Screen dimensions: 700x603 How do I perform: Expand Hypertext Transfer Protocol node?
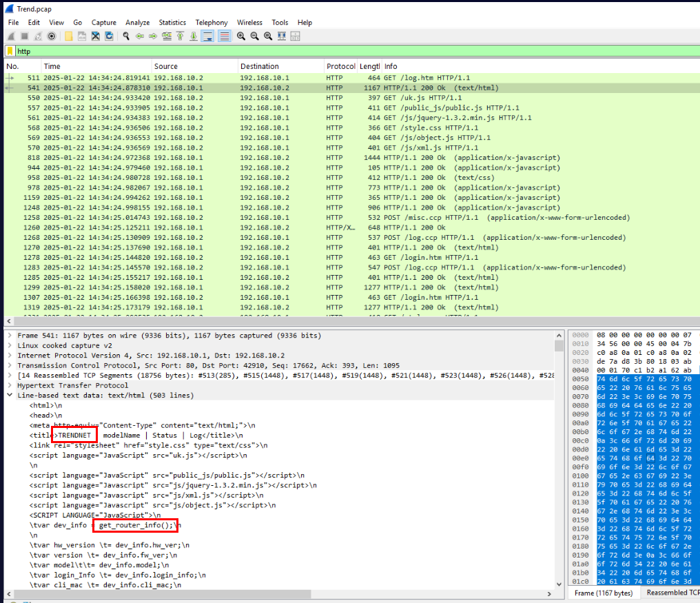coord(10,385)
